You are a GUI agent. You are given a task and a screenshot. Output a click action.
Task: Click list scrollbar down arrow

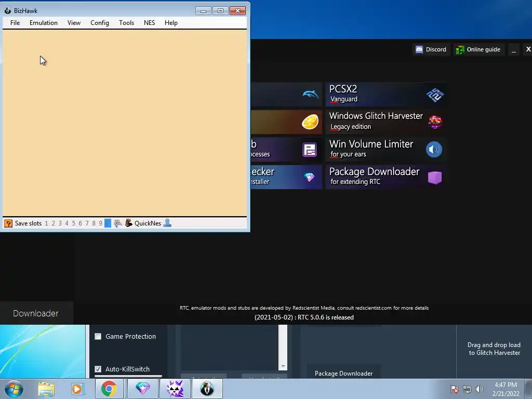283,366
